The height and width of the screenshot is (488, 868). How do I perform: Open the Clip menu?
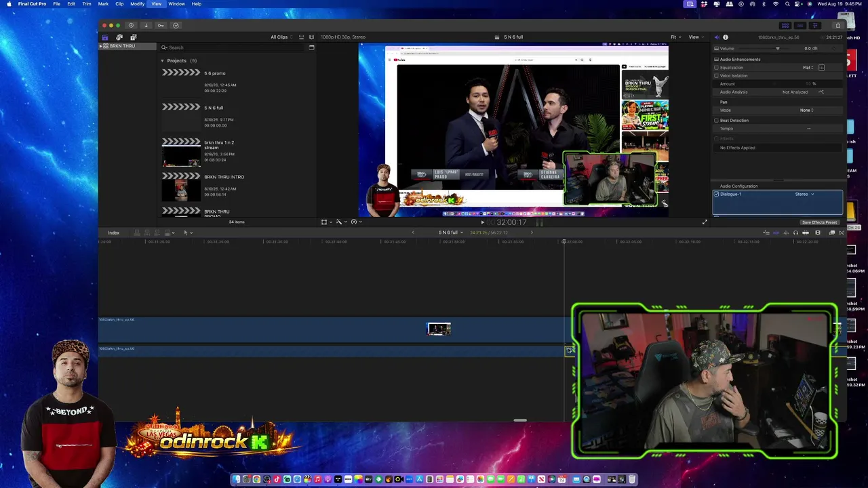click(x=119, y=4)
